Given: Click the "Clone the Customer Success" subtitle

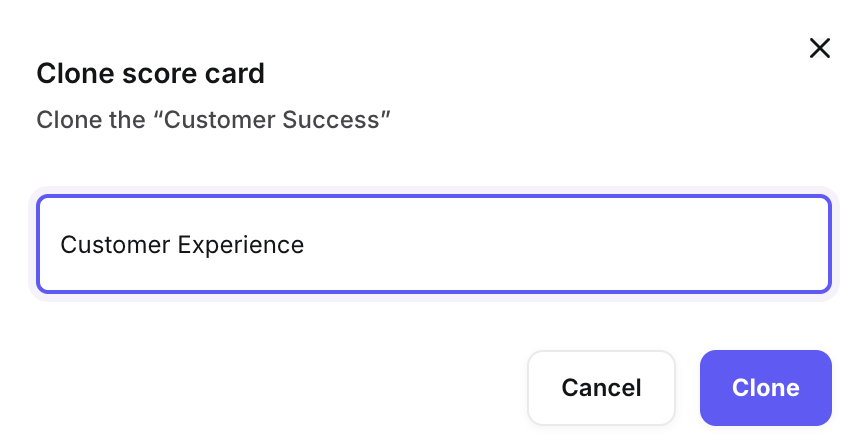Looking at the screenshot, I should pos(213,120).
